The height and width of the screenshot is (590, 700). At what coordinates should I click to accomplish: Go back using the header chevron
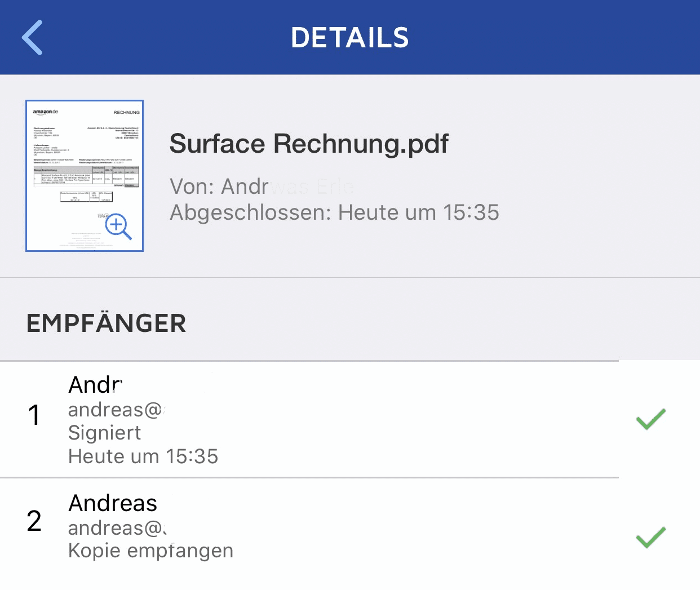[x=33, y=38]
